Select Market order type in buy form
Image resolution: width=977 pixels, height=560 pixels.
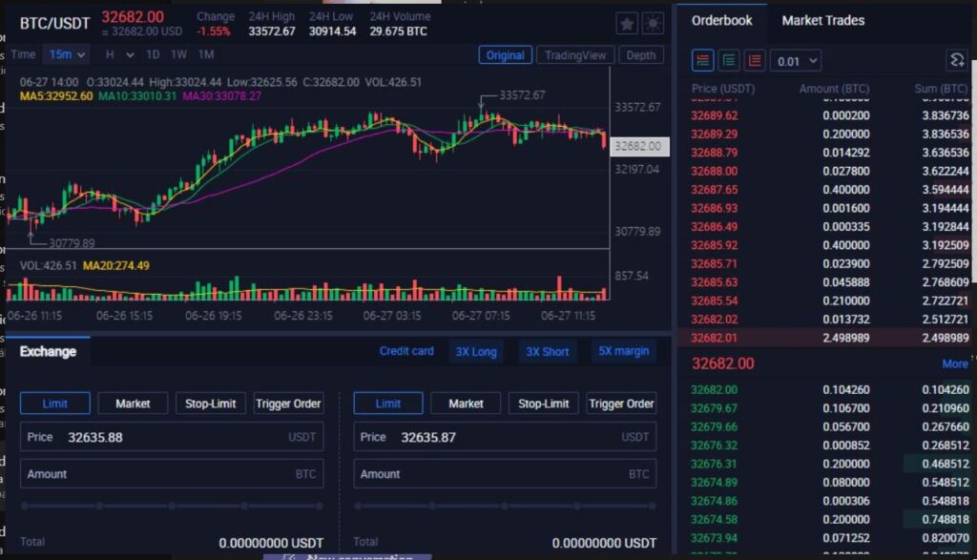click(133, 404)
